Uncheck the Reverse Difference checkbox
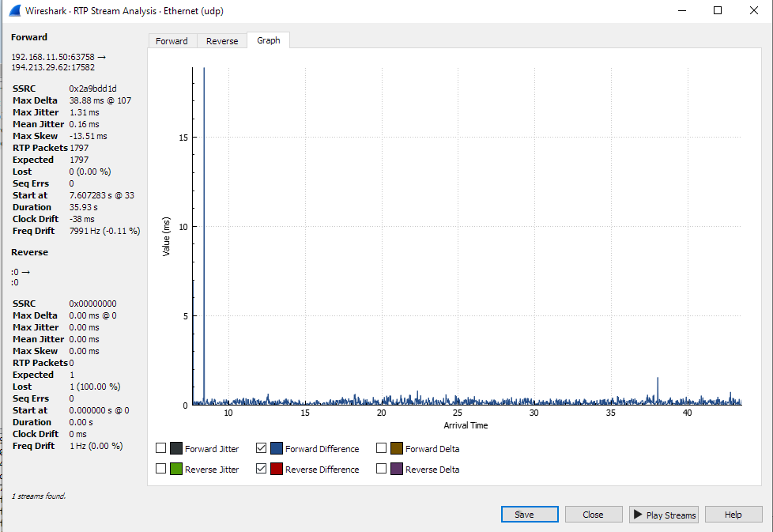The width and height of the screenshot is (773, 532). click(x=262, y=469)
